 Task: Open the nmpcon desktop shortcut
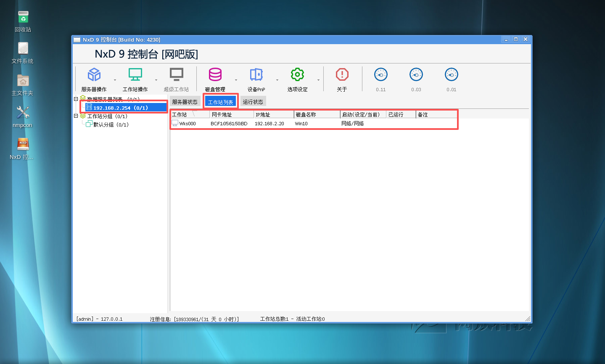point(22,116)
